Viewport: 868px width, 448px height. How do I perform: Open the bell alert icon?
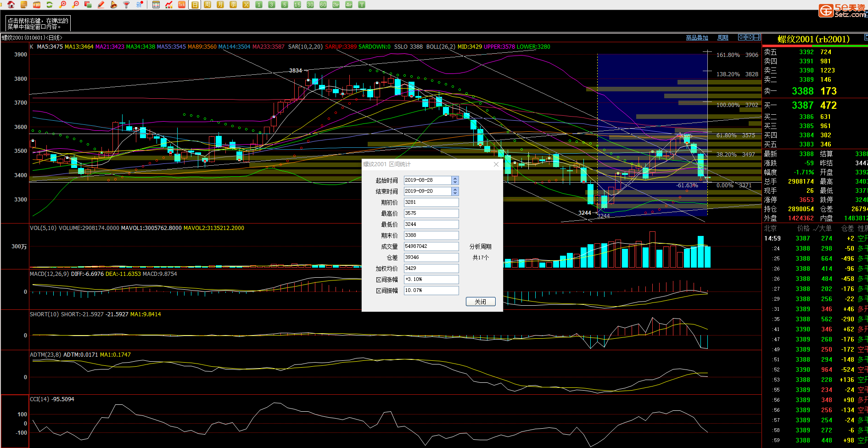tap(114, 5)
